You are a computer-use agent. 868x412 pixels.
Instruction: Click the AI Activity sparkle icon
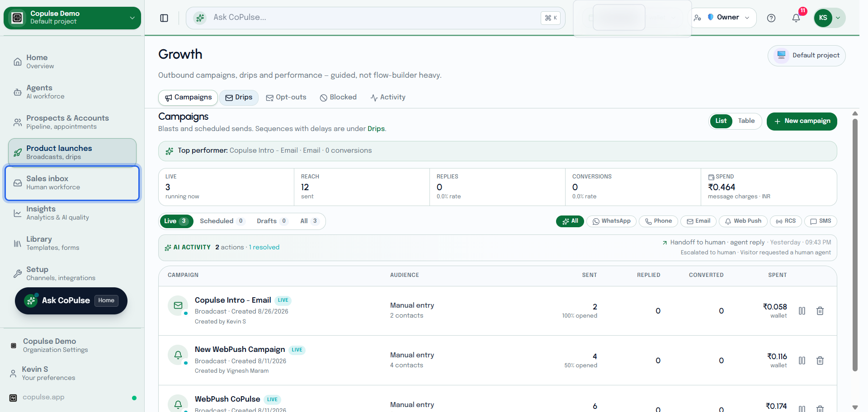(168, 248)
